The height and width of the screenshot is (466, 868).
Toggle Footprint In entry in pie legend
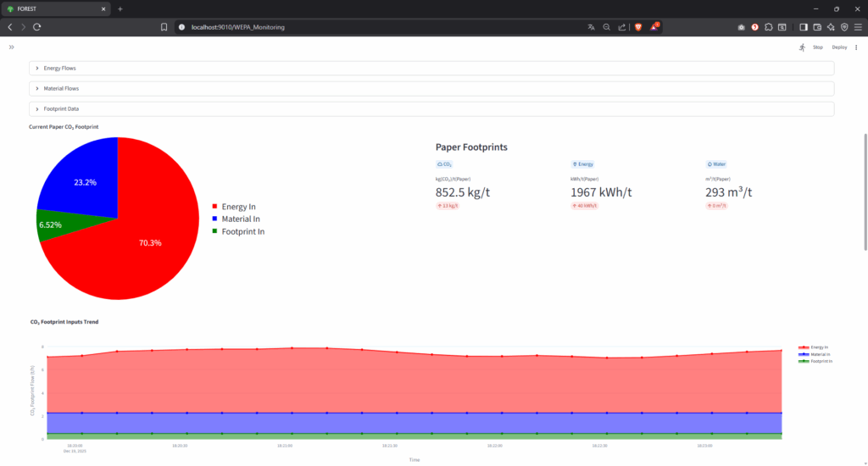242,231
